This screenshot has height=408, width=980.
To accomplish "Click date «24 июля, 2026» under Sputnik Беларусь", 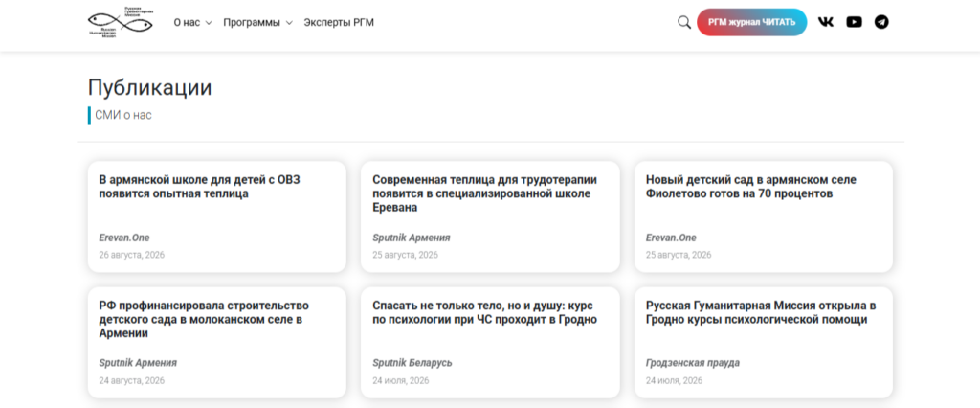I will click(401, 380).
